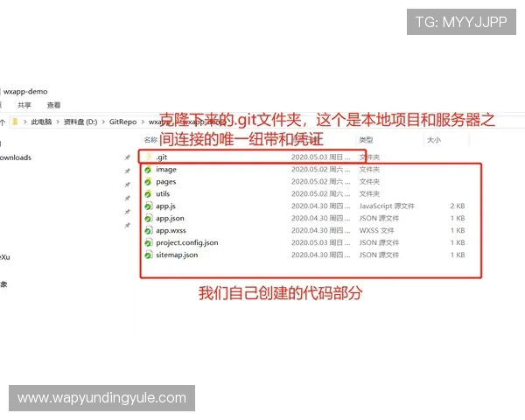
Task: Click the app.js file icon
Action: (x=148, y=206)
